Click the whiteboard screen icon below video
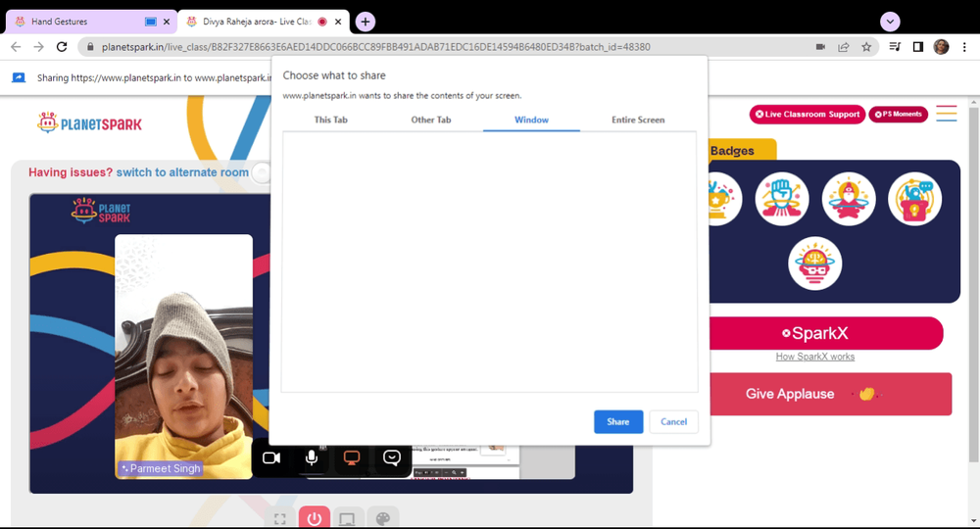This screenshot has height=529, width=980. pyautogui.click(x=347, y=518)
